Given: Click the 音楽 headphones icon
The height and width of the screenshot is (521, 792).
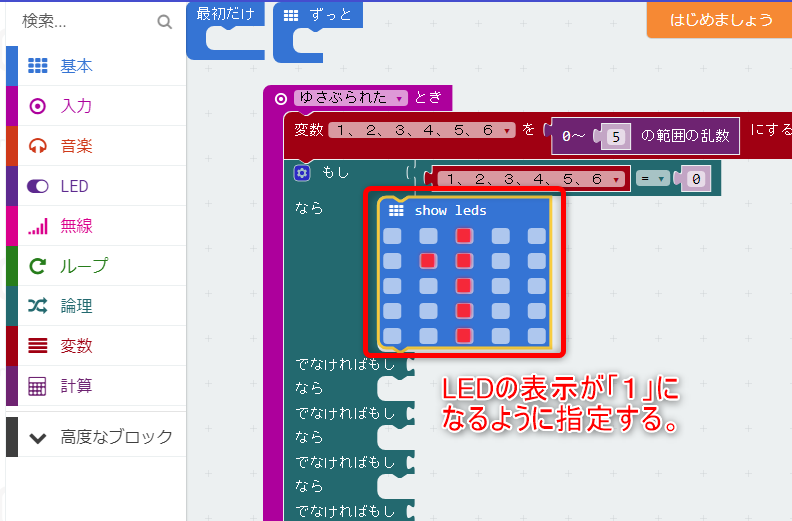Looking at the screenshot, I should [38, 146].
